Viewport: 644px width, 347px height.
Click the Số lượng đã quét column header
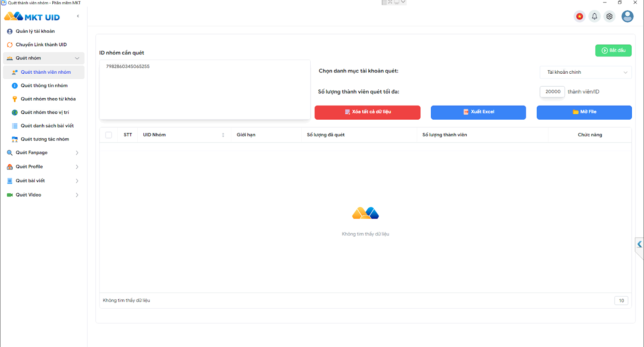click(x=326, y=135)
